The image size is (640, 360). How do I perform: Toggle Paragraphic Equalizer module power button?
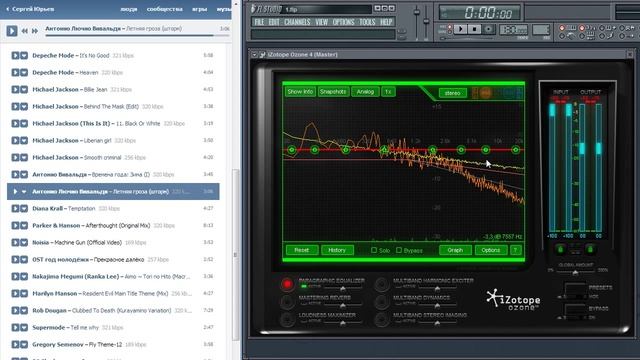tap(287, 284)
